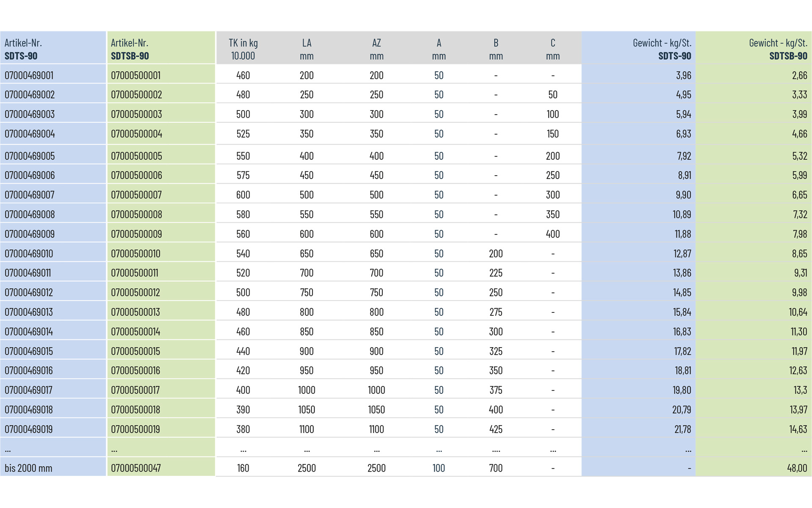Select article number 07000500015
The height and width of the screenshot is (508, 812).
point(135,351)
